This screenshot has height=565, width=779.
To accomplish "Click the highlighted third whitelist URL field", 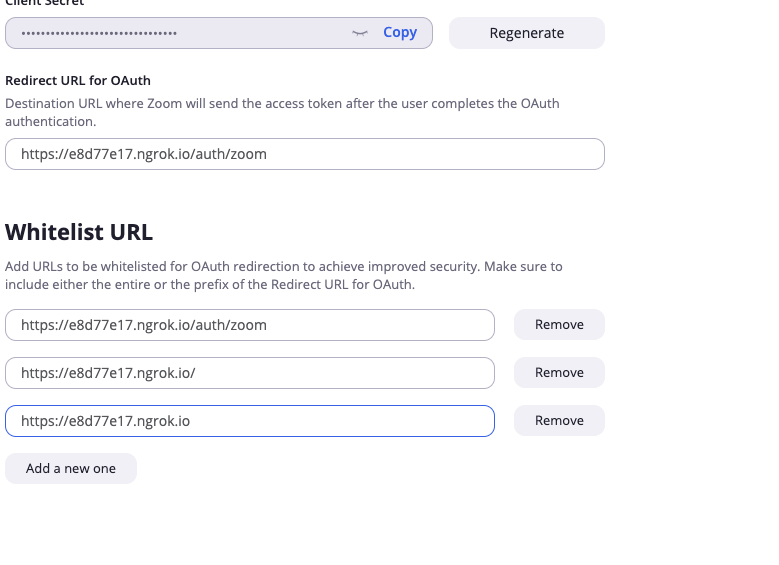I will (x=249, y=421).
